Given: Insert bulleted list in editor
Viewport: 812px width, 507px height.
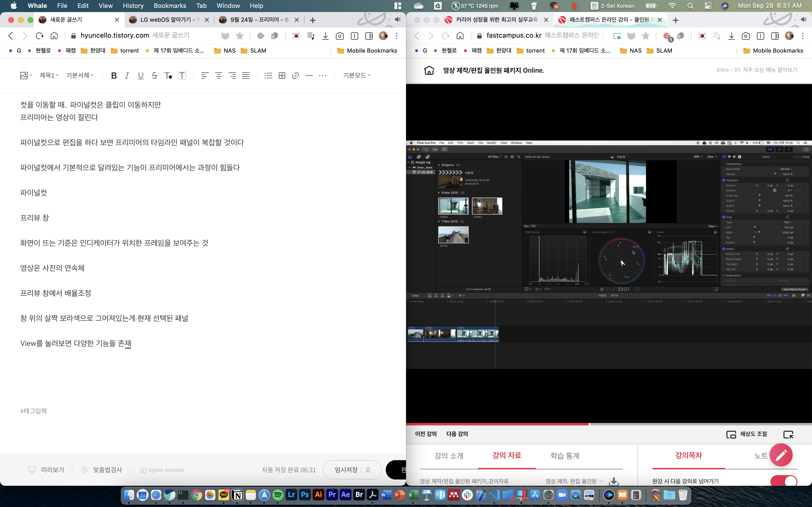Looking at the screenshot, I should tap(268, 75).
